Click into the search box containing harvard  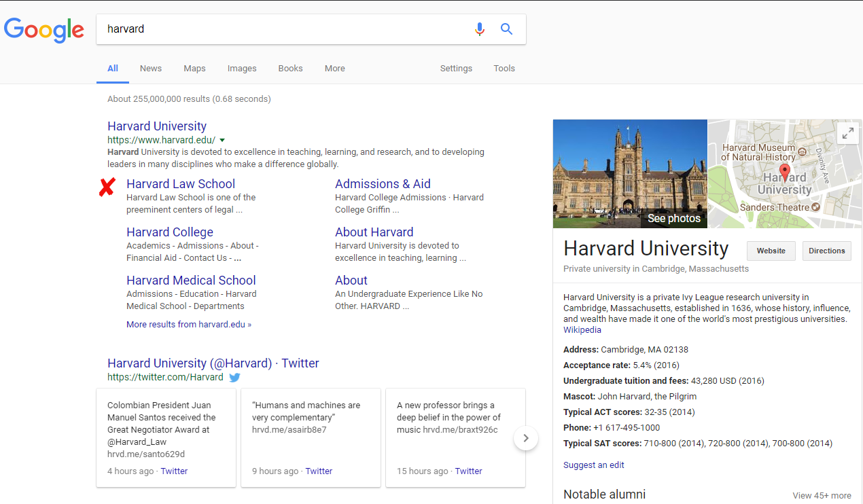[x=285, y=29]
